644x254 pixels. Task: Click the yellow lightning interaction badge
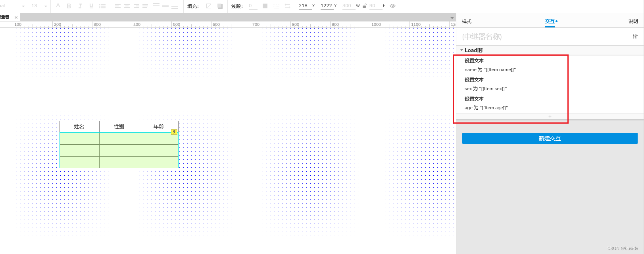click(x=174, y=132)
